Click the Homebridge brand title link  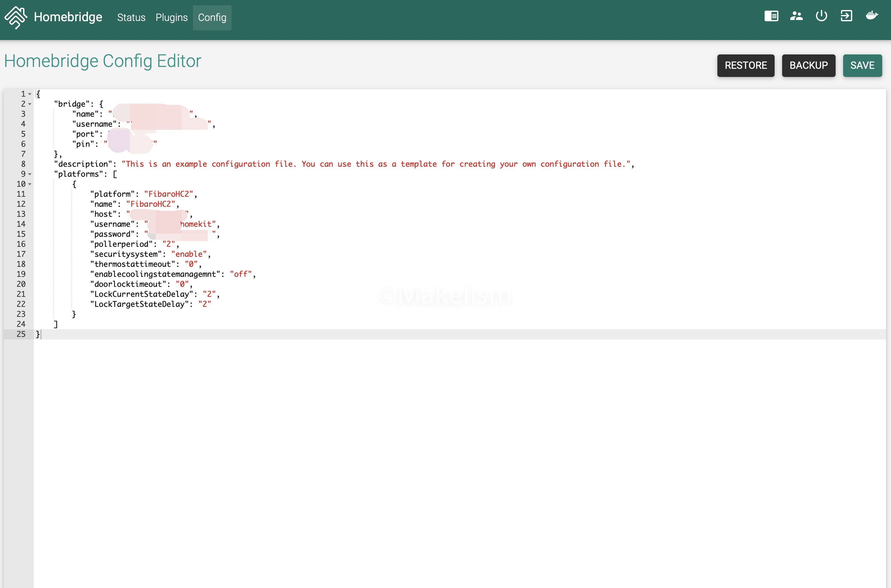pos(68,17)
